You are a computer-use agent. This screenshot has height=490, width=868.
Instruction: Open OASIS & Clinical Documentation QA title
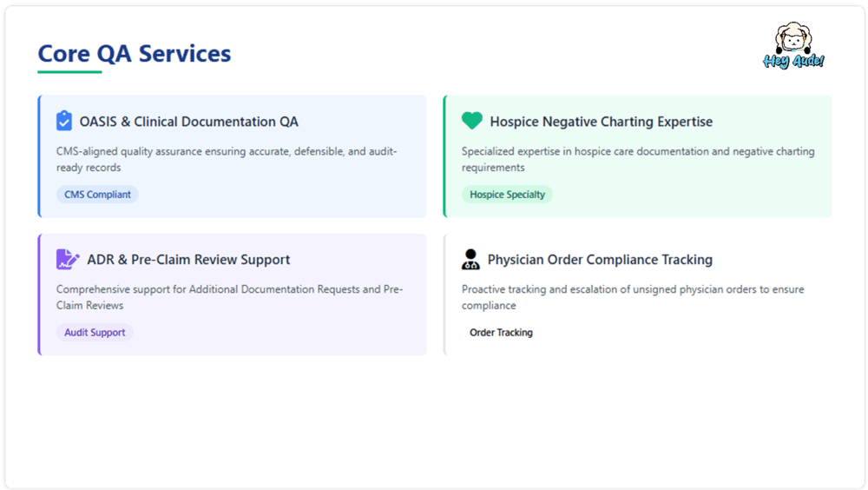pyautogui.click(x=188, y=122)
